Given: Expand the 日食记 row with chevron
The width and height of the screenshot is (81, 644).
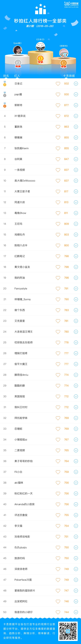Looking at the screenshot, I should click(76, 84).
